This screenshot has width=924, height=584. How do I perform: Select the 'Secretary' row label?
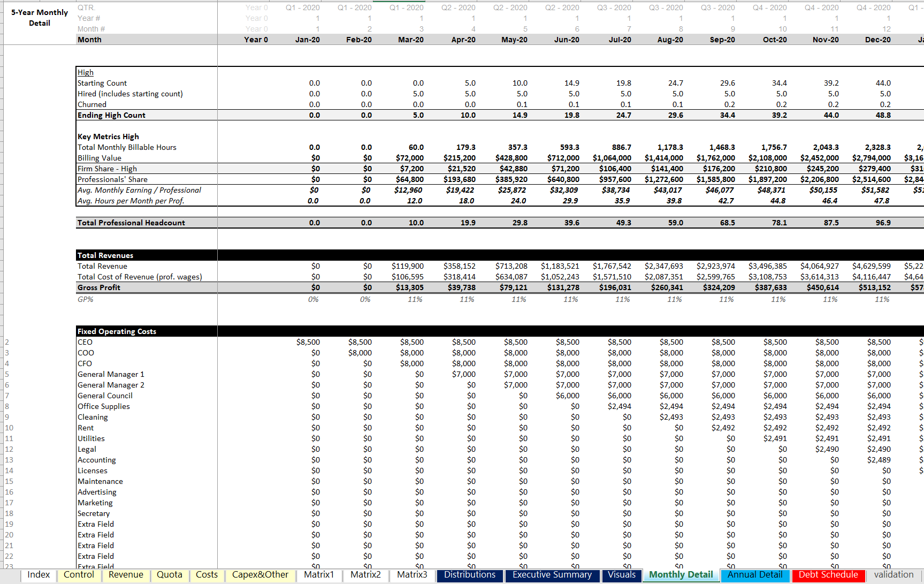tap(94, 513)
